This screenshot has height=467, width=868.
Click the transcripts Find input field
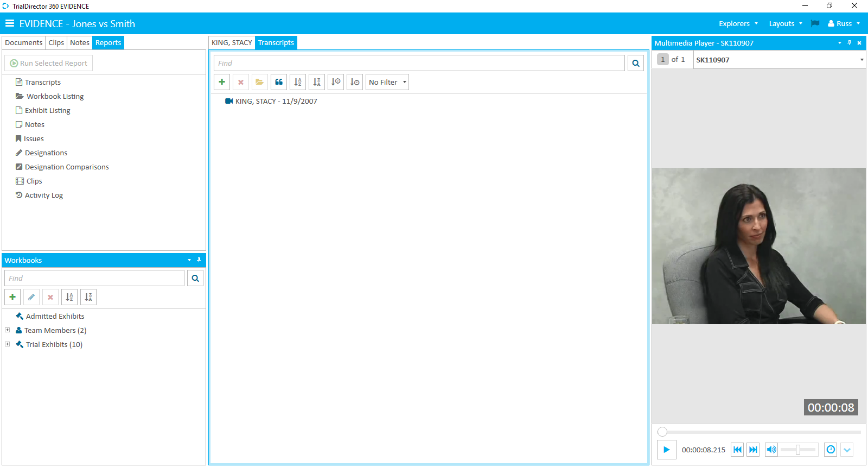(419, 63)
